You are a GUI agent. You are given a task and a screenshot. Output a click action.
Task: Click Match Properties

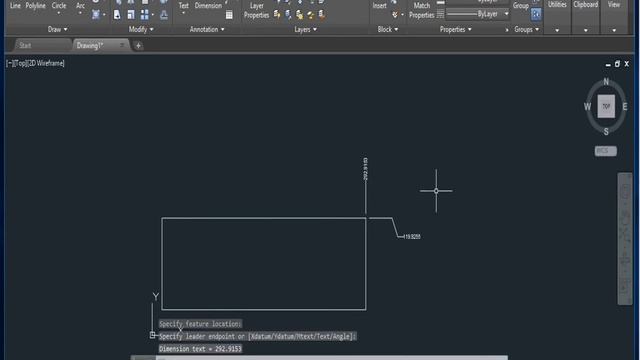coord(422,11)
